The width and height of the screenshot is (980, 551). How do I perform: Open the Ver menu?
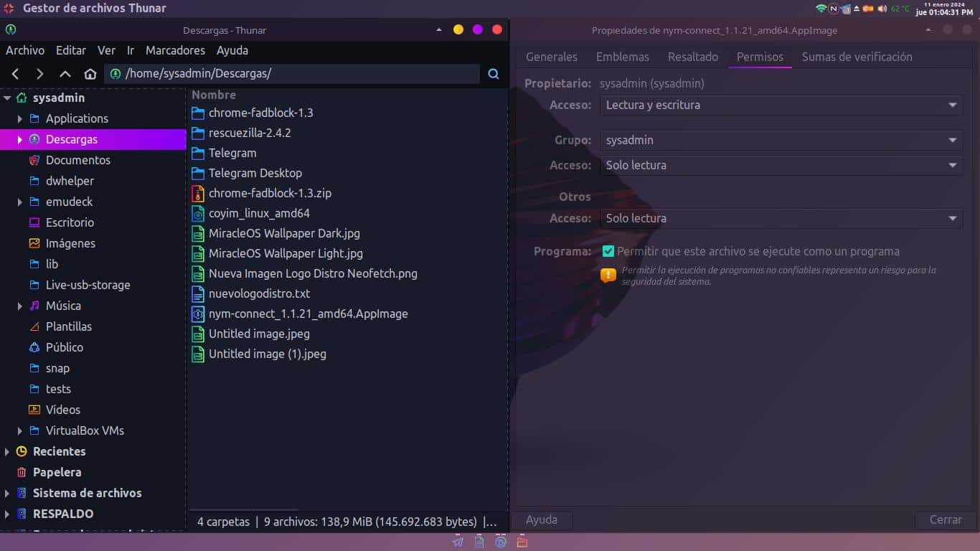click(x=106, y=50)
